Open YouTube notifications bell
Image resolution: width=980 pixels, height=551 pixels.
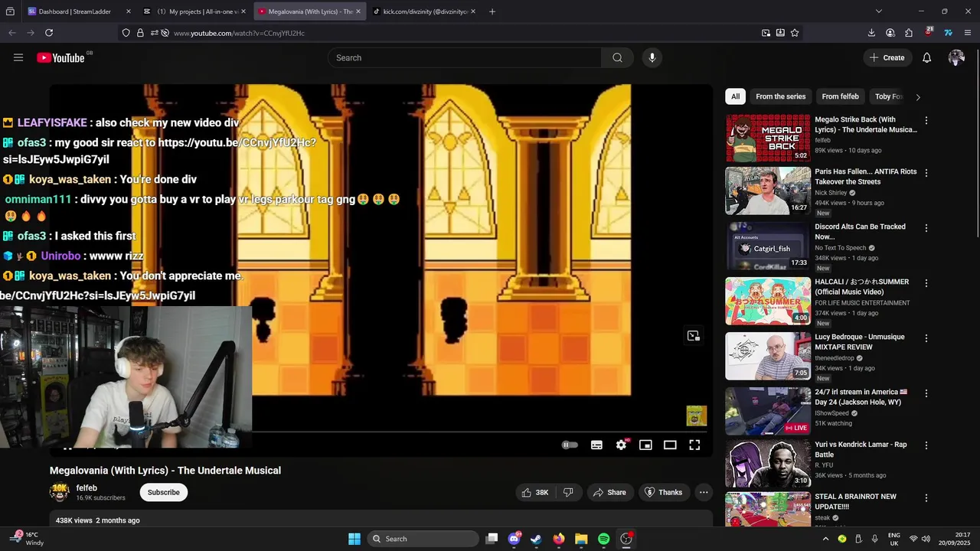coord(926,57)
